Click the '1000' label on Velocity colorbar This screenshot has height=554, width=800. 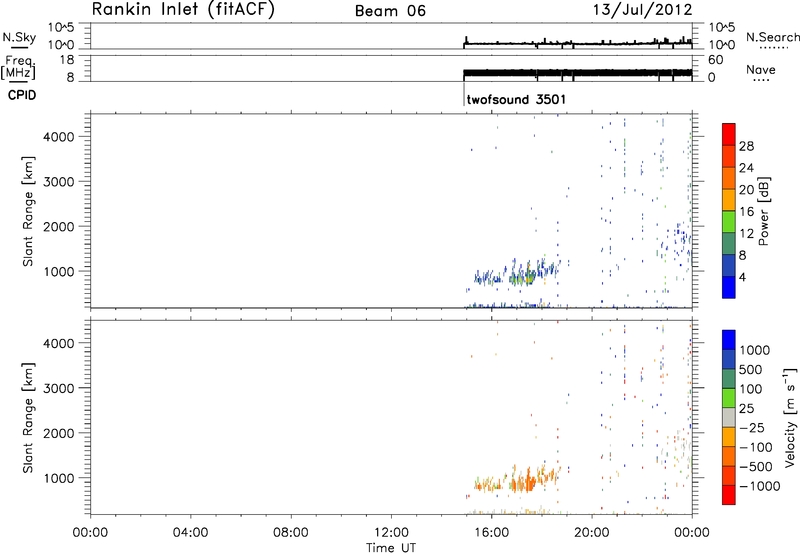click(755, 350)
